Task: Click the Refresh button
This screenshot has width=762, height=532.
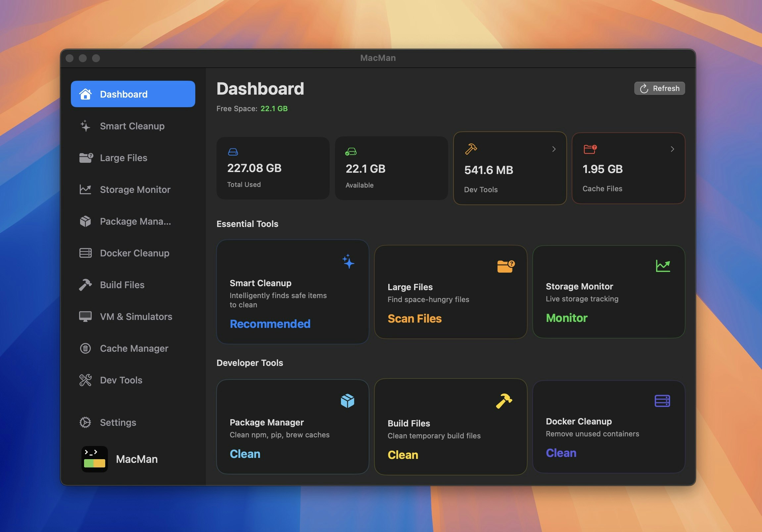Action: pyautogui.click(x=659, y=88)
